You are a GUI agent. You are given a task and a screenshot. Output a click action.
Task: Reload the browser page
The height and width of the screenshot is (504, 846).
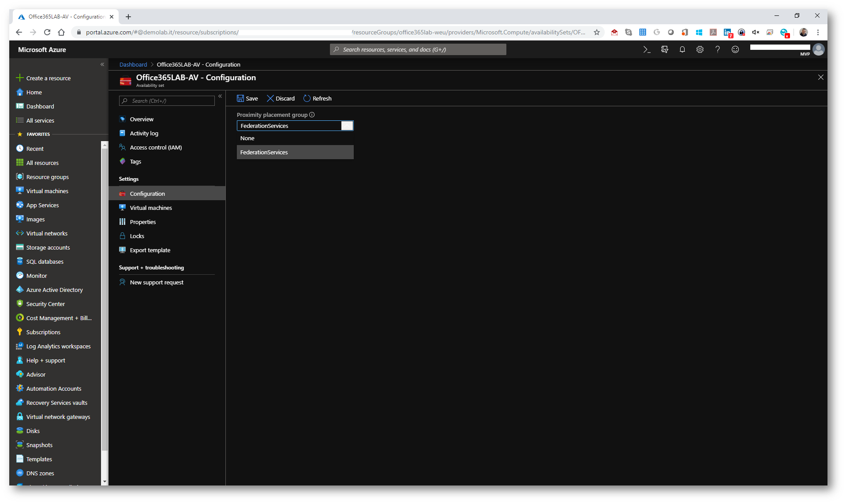(x=47, y=32)
